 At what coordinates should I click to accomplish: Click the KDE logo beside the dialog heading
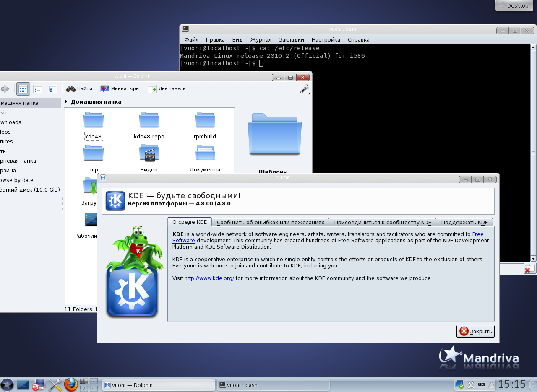tap(115, 201)
